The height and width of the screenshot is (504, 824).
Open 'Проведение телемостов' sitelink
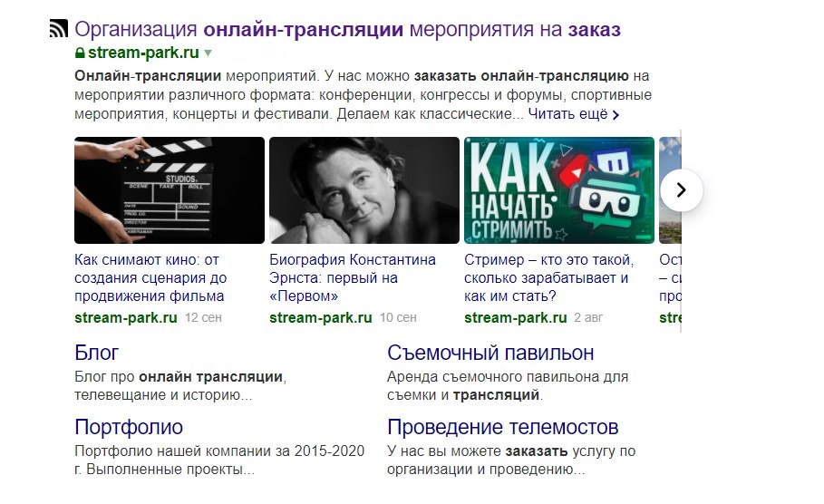click(503, 427)
